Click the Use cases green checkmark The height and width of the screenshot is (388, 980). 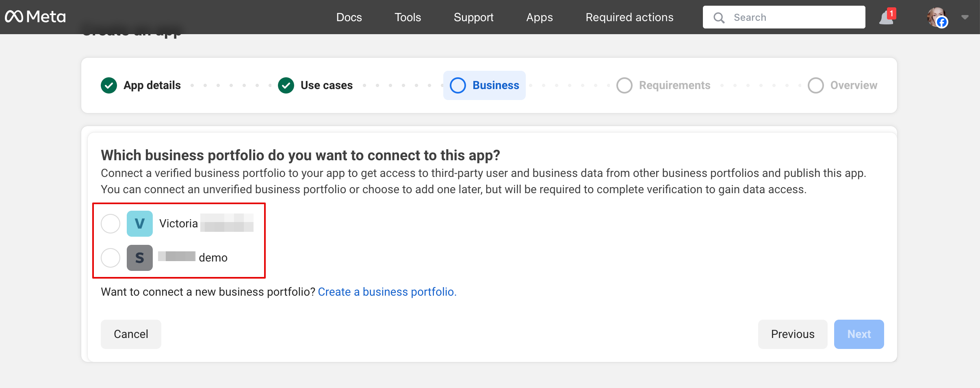point(286,85)
